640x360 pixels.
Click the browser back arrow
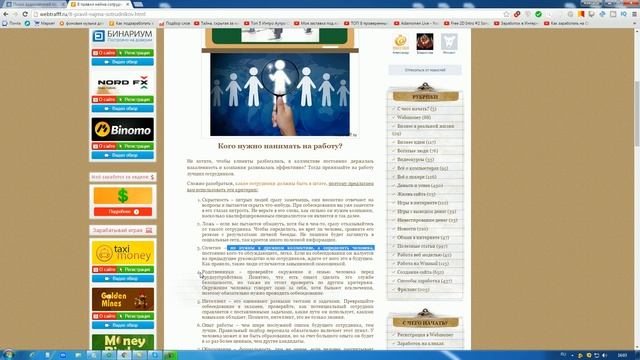click(x=6, y=14)
